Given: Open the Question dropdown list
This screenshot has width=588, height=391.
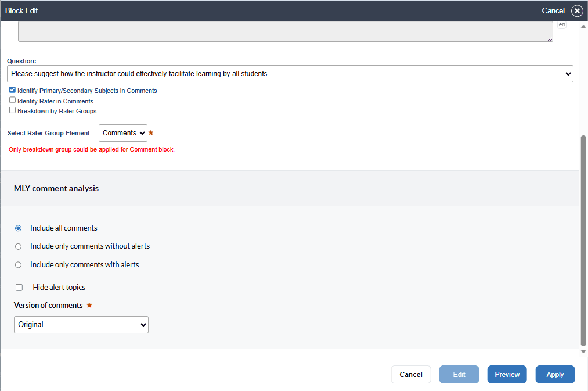Looking at the screenshot, I should [290, 74].
